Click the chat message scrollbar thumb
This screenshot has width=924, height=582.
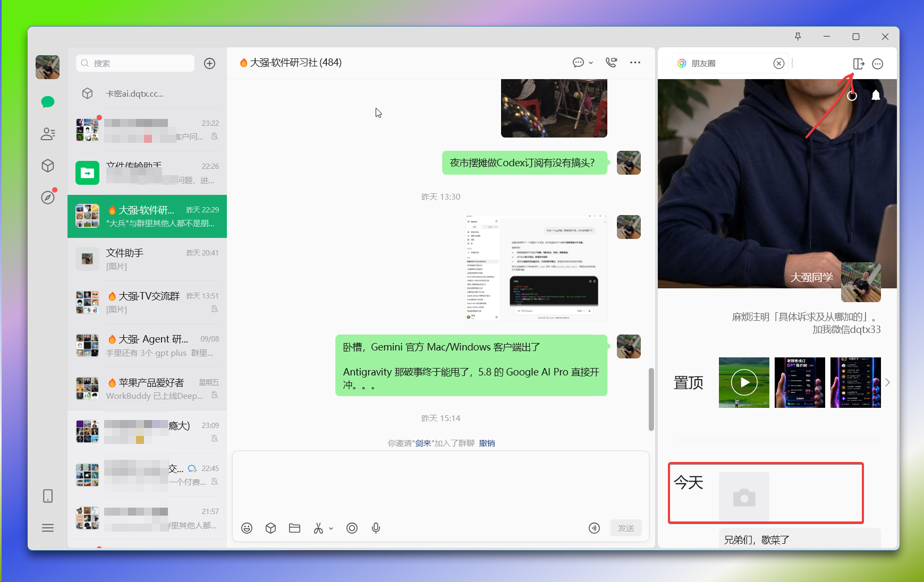coord(651,399)
